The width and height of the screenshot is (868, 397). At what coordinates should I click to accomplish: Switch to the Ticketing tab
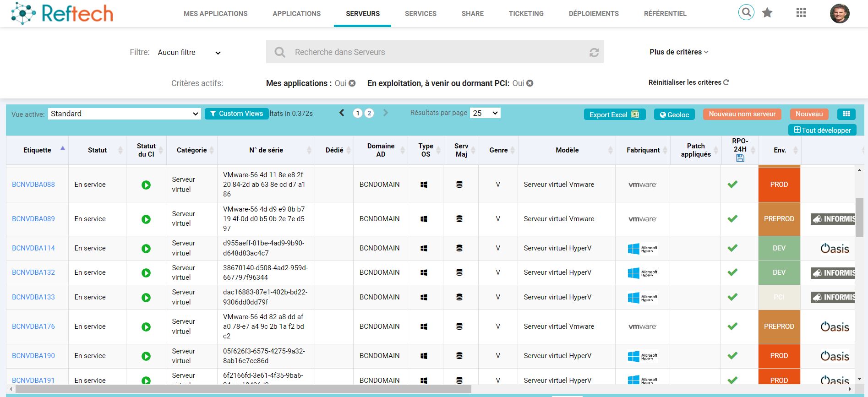point(526,14)
